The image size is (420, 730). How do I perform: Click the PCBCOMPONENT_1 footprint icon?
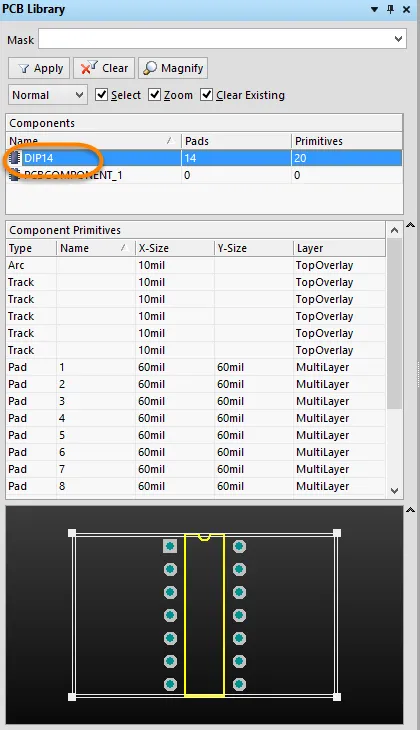(15, 175)
